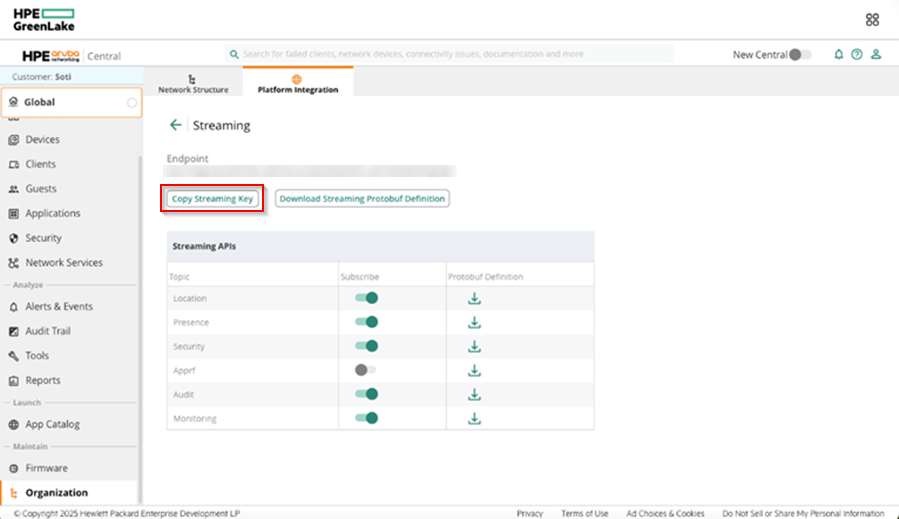Toggle the New Central switch

click(x=800, y=54)
